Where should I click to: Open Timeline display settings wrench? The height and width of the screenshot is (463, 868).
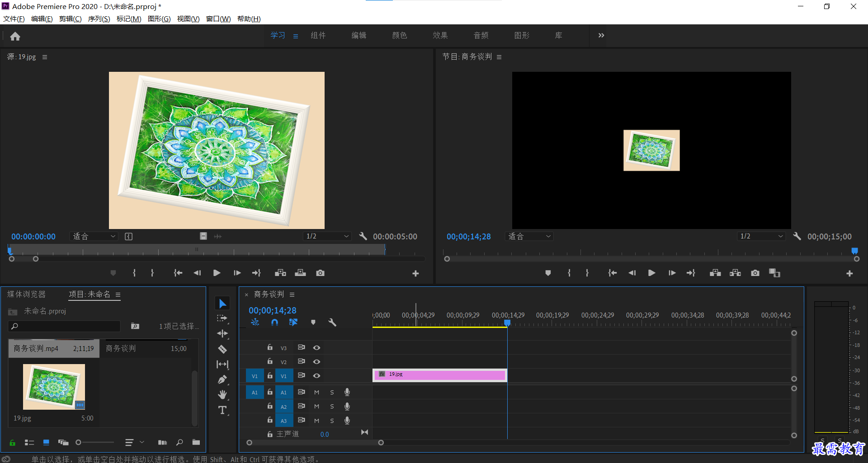(x=332, y=323)
